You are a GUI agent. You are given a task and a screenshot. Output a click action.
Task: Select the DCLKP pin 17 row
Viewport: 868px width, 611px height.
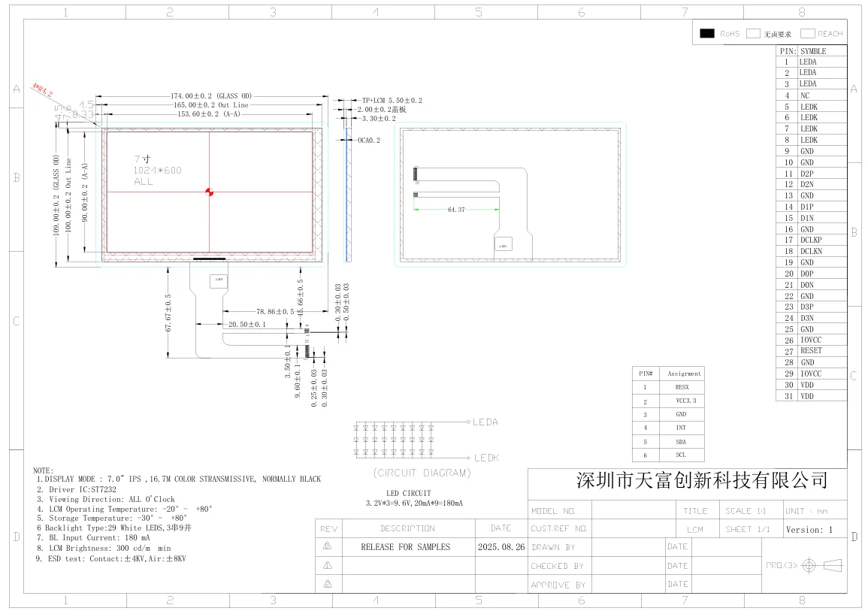(x=811, y=240)
